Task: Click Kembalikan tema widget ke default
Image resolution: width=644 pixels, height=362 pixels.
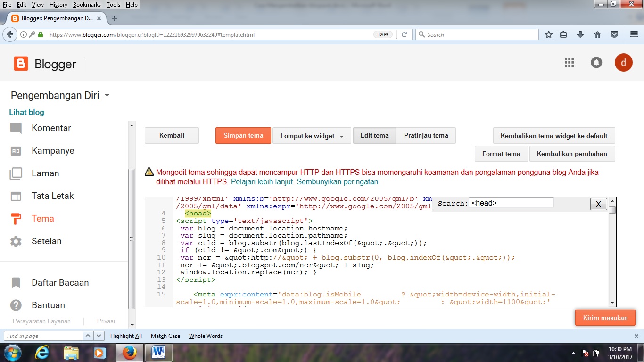Action: click(554, 136)
